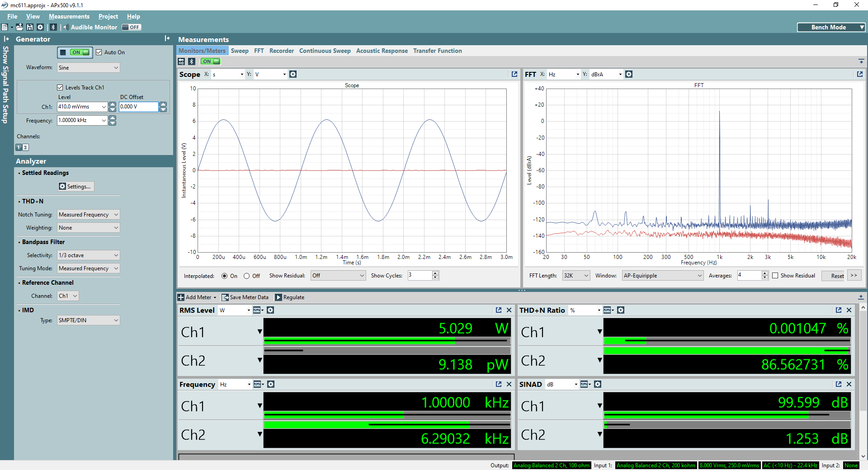Open Scope graph settings gear

293,74
